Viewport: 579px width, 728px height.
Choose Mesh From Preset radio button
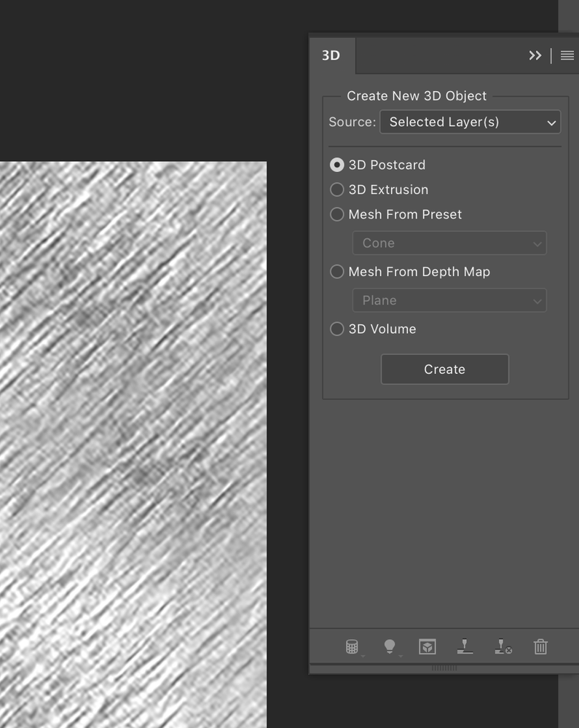pos(336,214)
